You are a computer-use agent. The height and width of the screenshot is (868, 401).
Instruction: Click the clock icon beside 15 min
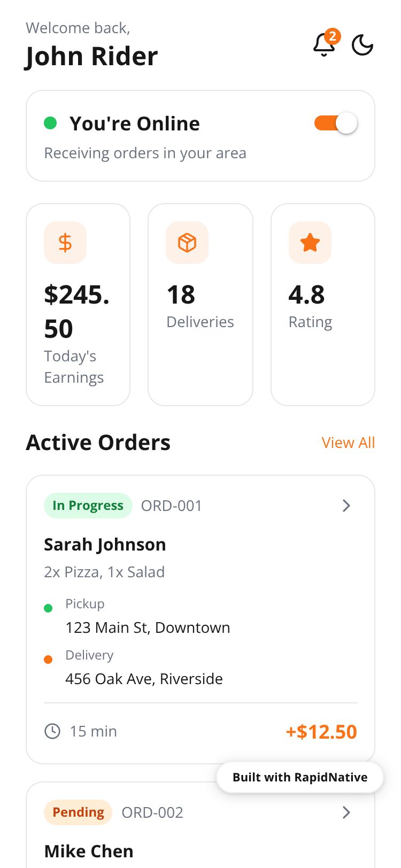pos(52,731)
